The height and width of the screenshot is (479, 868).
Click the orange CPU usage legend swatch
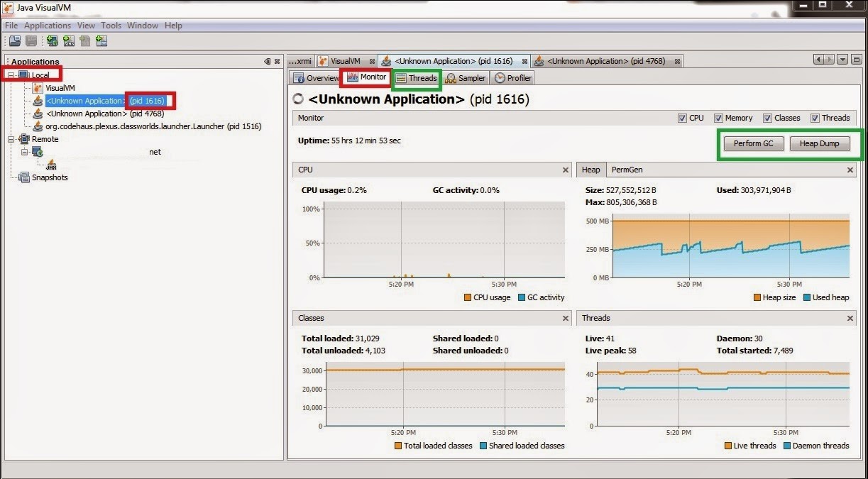[468, 297]
